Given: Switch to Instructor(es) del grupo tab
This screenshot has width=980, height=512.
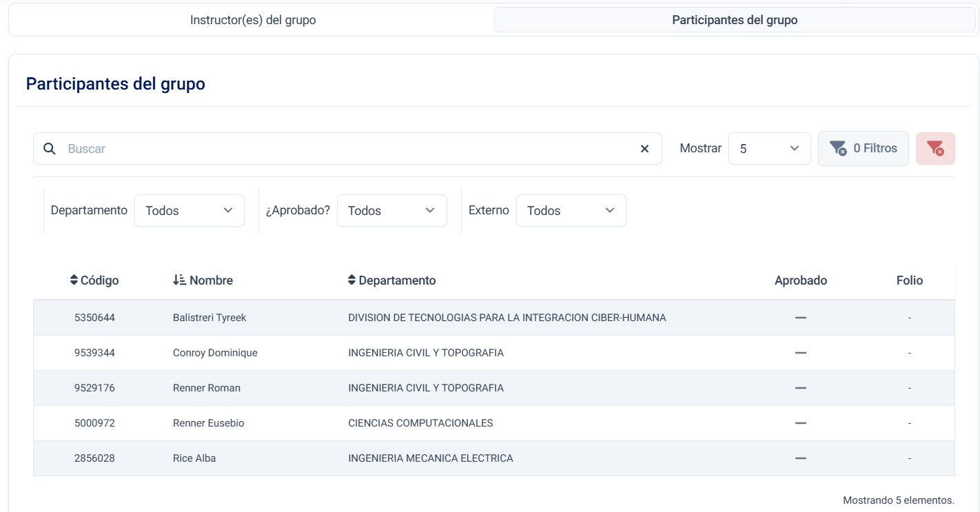Looking at the screenshot, I should [253, 20].
